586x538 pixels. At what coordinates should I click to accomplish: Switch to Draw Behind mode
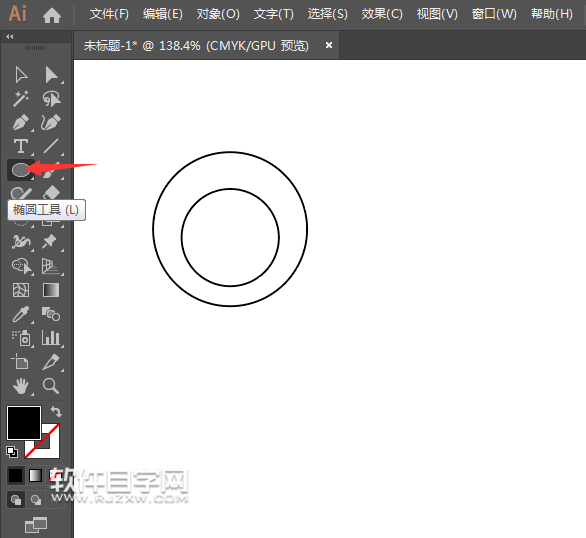[36, 500]
